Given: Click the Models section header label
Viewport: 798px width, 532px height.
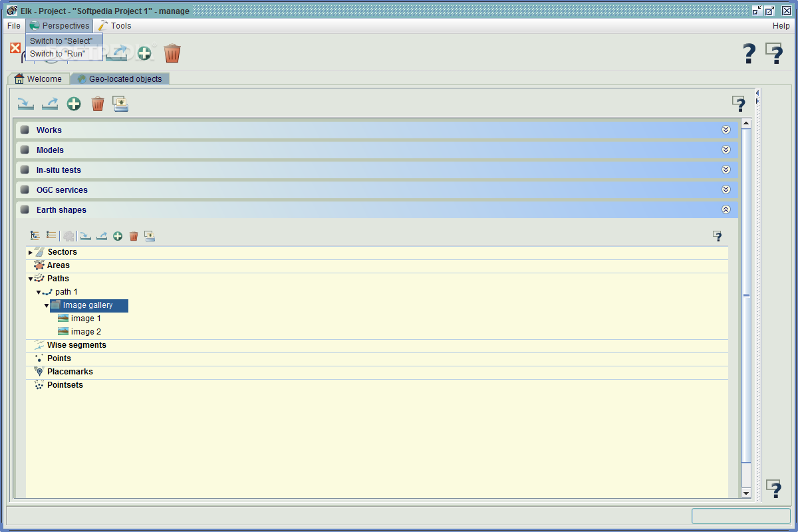Looking at the screenshot, I should 50,150.
